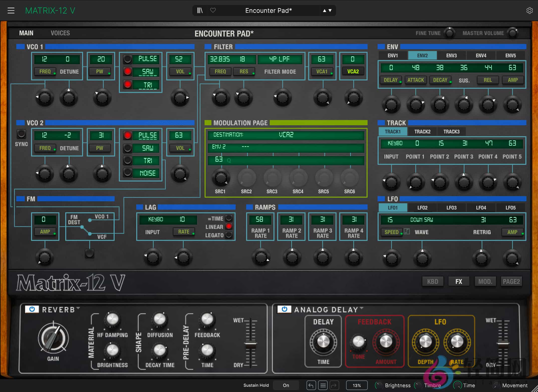Select next preset with down arrow
The height and width of the screenshot is (392, 538).
point(330,11)
